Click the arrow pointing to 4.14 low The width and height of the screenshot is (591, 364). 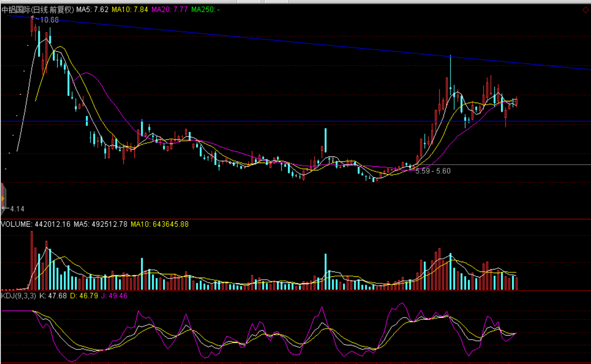pyautogui.click(x=5, y=209)
